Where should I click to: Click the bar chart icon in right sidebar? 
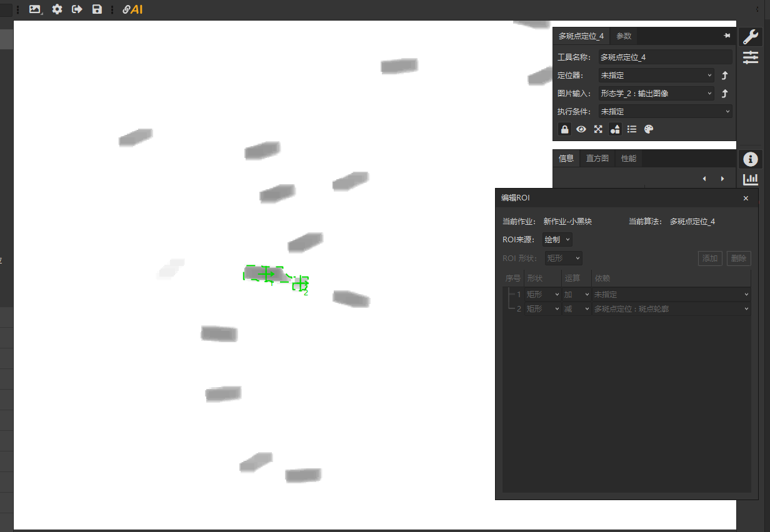751,179
